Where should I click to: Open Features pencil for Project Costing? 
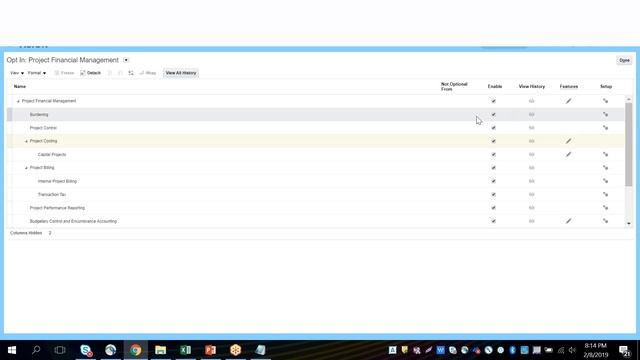point(569,141)
